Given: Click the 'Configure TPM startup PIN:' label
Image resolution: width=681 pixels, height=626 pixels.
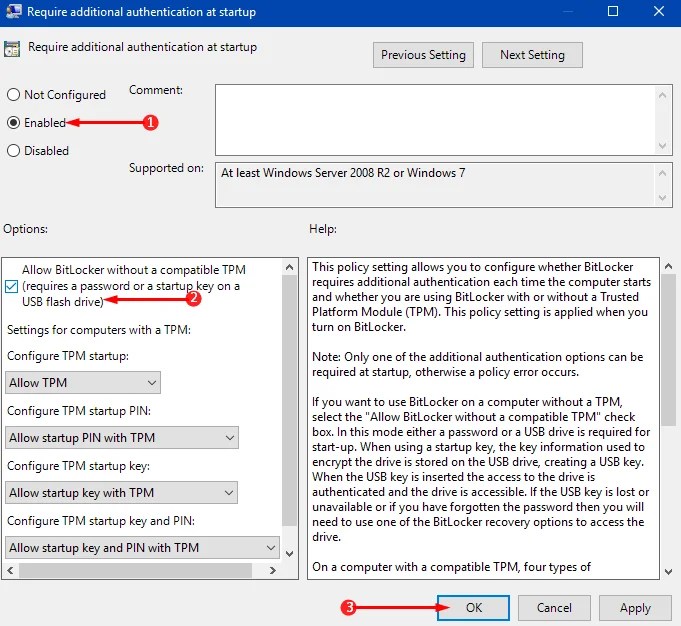Looking at the screenshot, I should (x=79, y=411).
